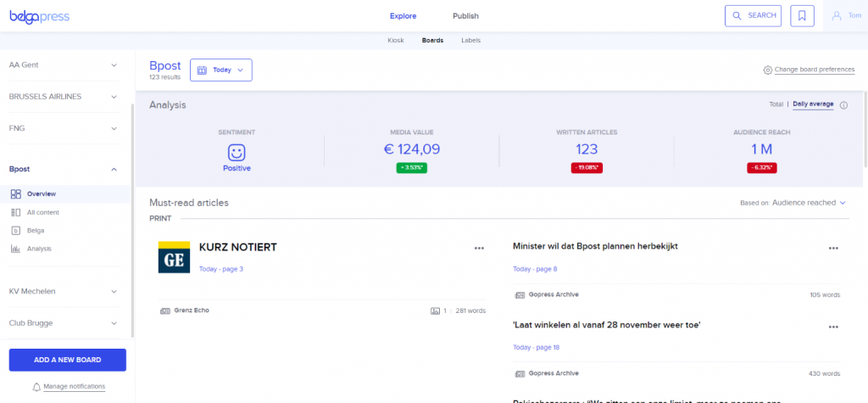Click the sidebar vertical scrollbar
This screenshot has width=868, height=403.
tap(132, 220)
